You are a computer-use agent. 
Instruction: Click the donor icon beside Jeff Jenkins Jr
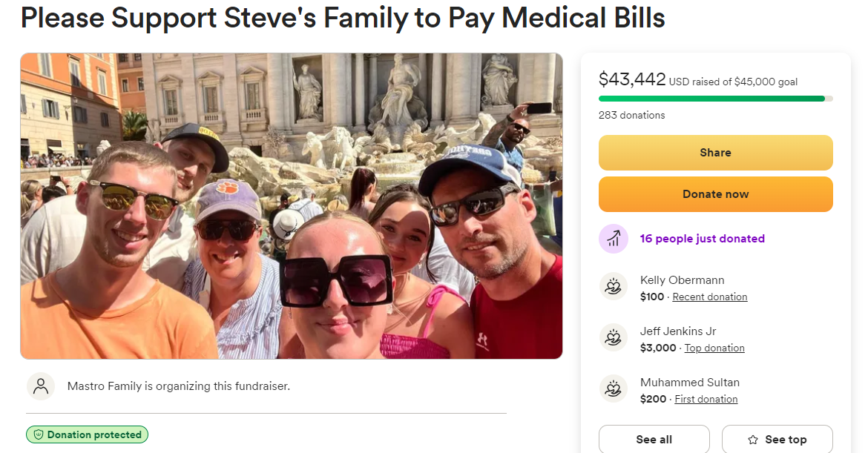pos(614,338)
